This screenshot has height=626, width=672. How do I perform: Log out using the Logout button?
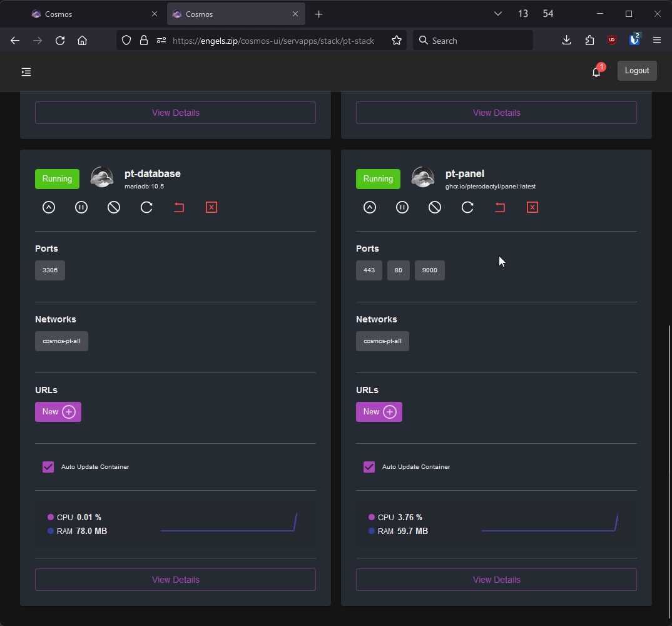(637, 71)
